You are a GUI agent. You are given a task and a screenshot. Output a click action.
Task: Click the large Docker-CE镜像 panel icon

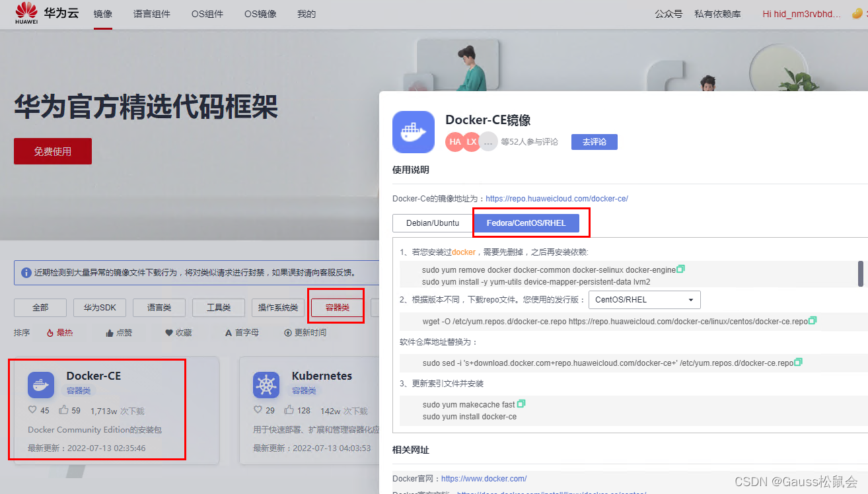pos(414,132)
